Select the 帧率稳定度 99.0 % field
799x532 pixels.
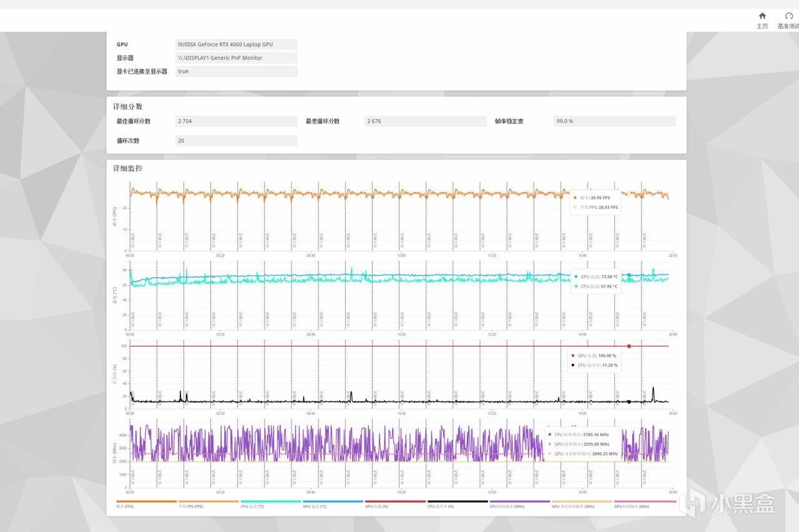pos(614,122)
